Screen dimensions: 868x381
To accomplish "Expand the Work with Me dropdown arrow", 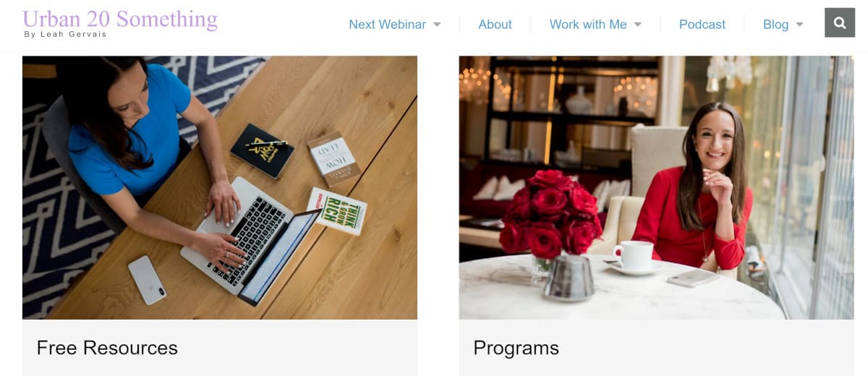I will tap(638, 25).
